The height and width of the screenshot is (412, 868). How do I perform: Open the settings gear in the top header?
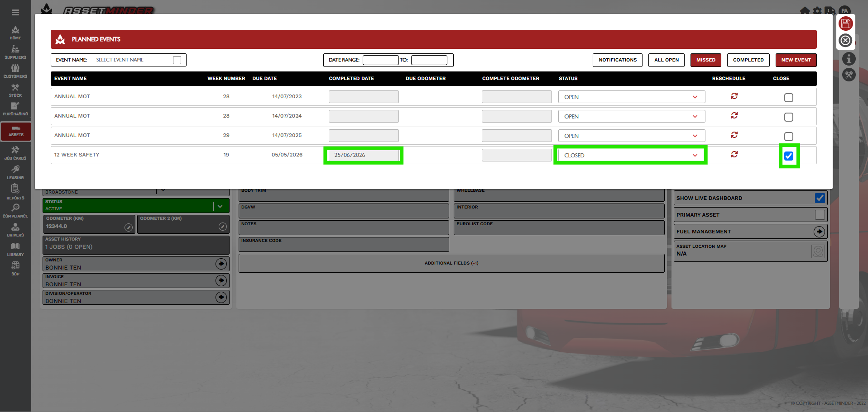(x=817, y=10)
